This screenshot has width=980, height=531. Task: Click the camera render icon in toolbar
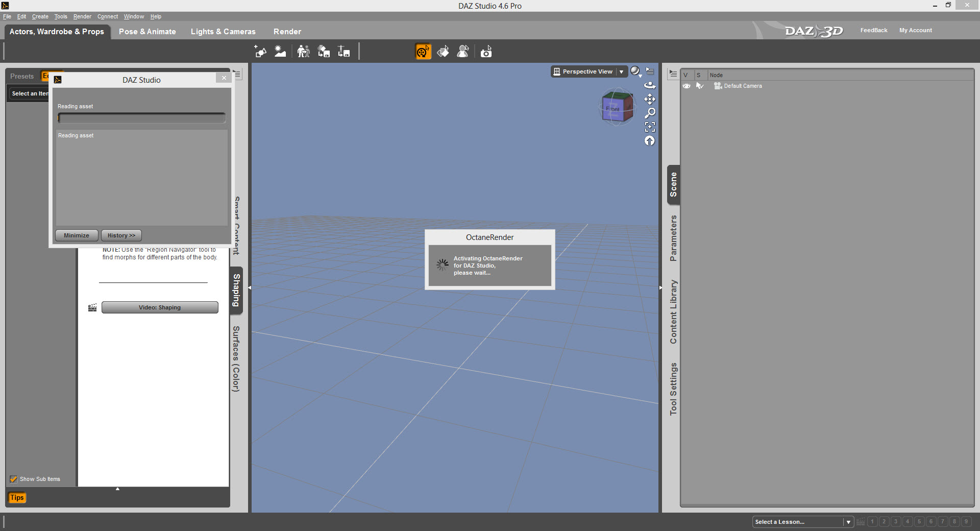(x=486, y=52)
